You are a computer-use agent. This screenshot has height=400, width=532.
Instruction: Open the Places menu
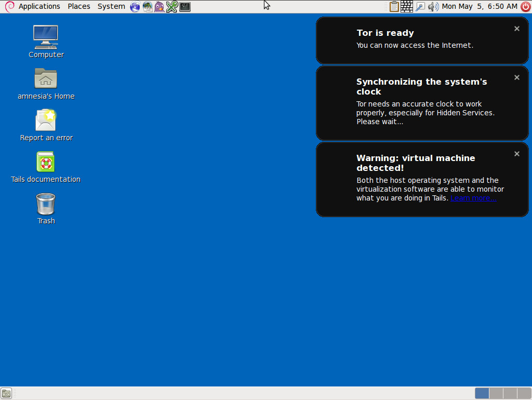pos(79,6)
